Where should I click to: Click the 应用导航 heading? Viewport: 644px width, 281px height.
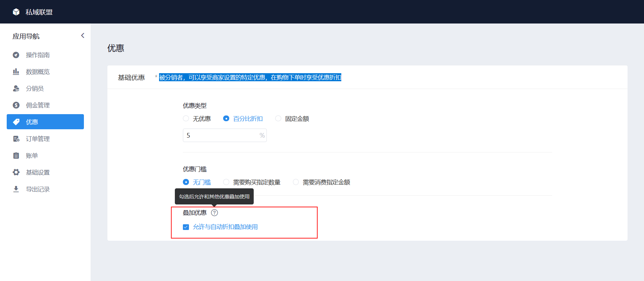point(26,36)
